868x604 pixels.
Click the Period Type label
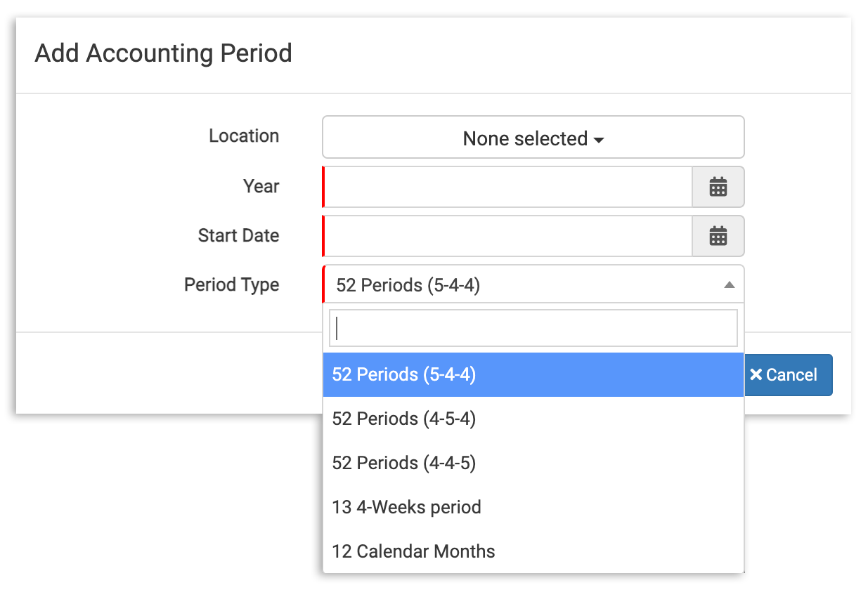point(231,284)
